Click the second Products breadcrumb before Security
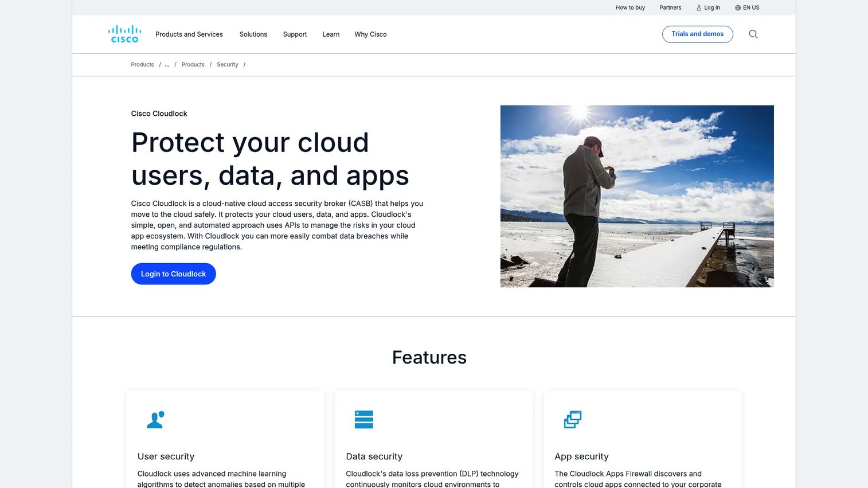 pos(193,65)
